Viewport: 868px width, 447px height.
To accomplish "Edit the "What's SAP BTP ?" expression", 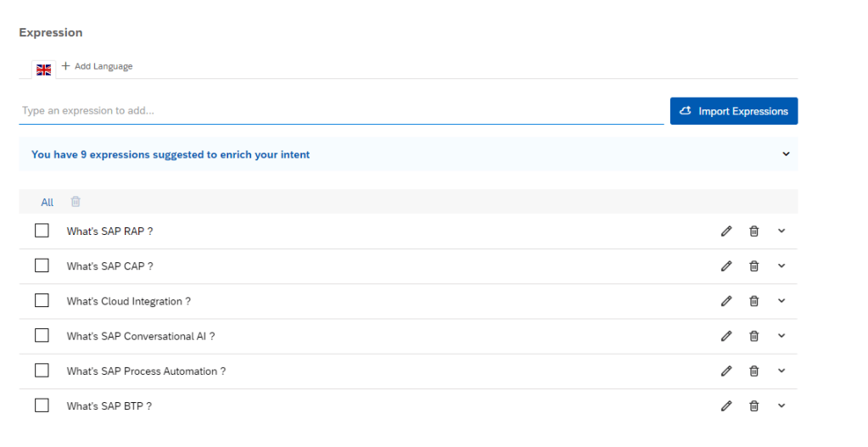I will 725,406.
